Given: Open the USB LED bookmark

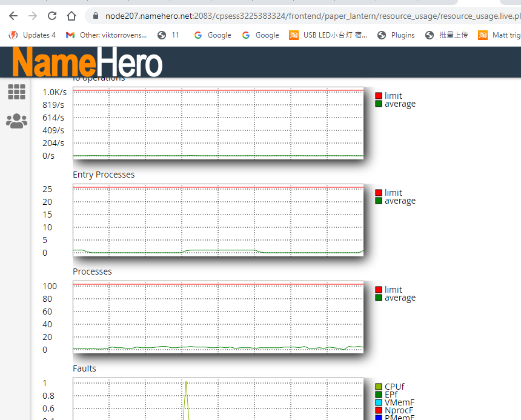Looking at the screenshot, I should (328, 35).
